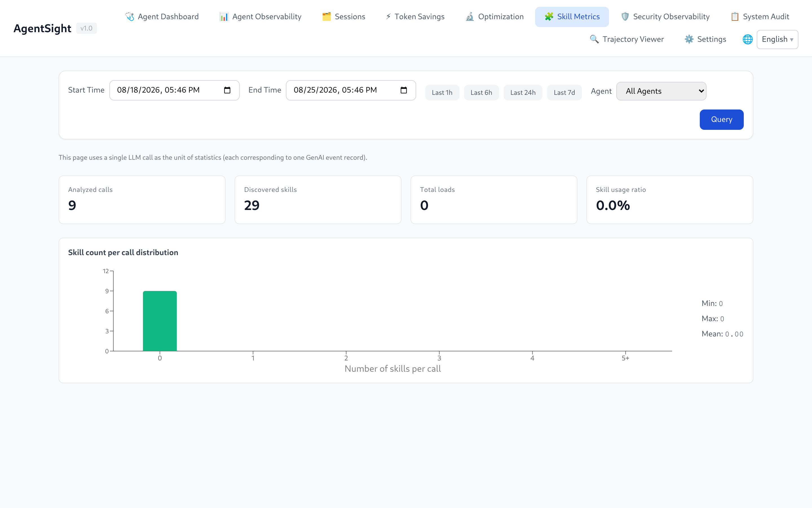Click the Last 1h quick range button

(442, 92)
